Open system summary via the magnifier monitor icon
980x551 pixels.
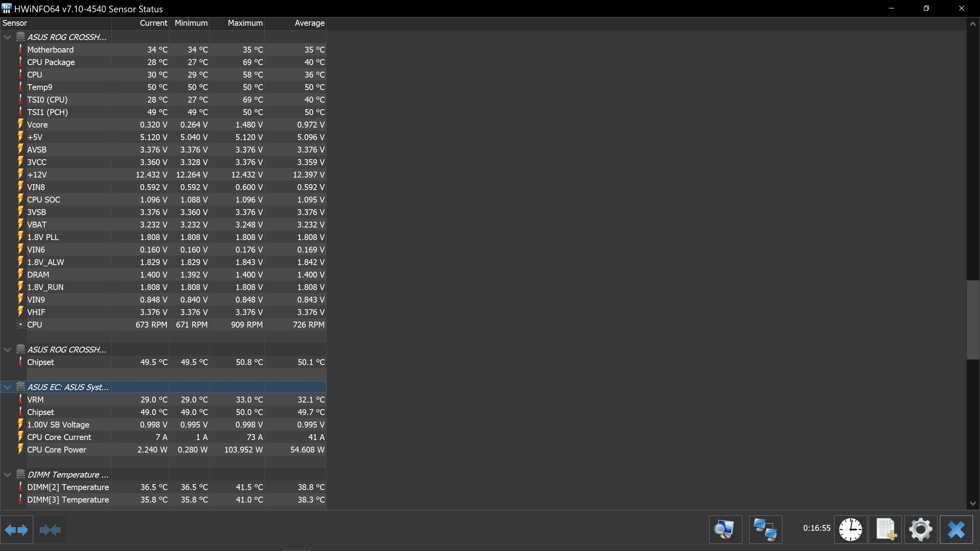(x=725, y=529)
